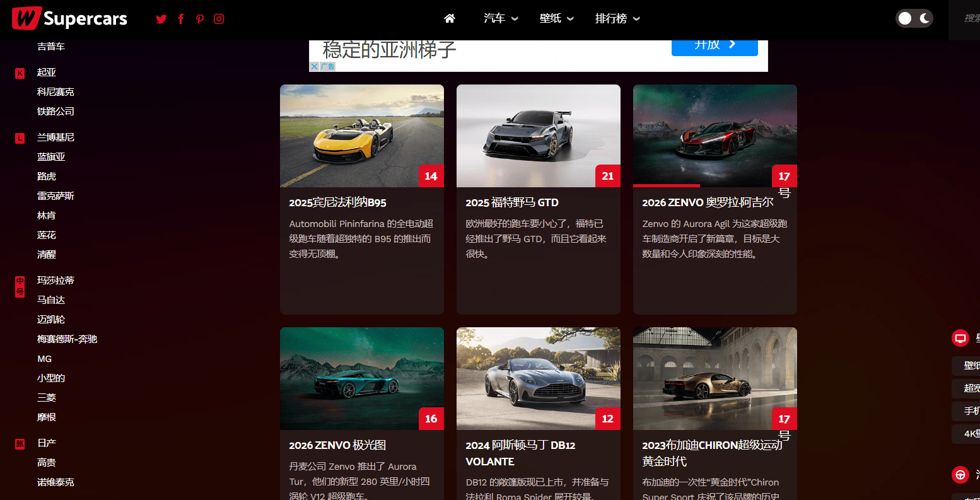Click the home icon in the navbar
Screen dimensions: 980x500
(450, 18)
